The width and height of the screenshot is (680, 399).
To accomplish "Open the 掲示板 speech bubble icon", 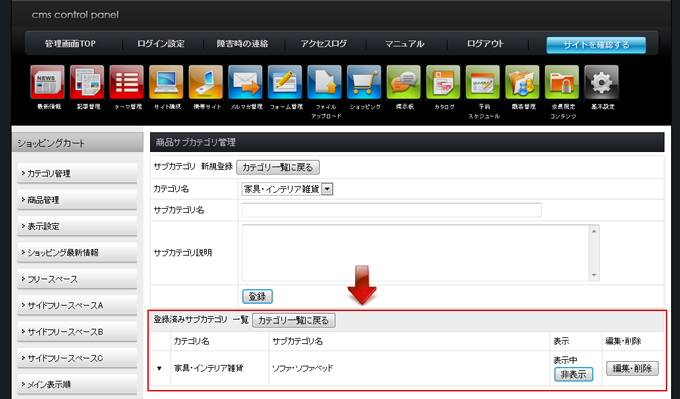I will 404,82.
